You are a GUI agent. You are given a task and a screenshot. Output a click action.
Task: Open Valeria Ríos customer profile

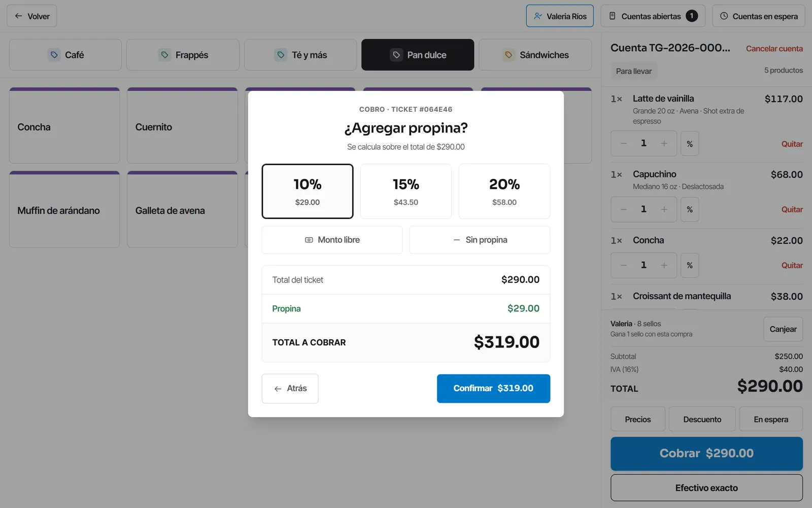pos(560,16)
